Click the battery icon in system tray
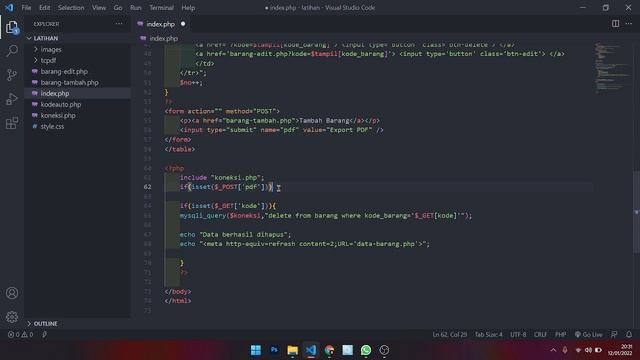 [598, 350]
